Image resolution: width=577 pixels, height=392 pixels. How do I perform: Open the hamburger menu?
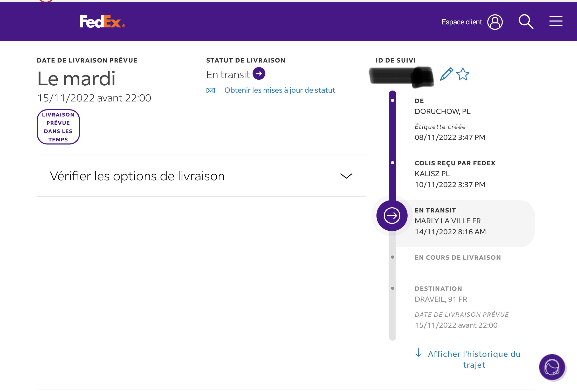(x=556, y=21)
